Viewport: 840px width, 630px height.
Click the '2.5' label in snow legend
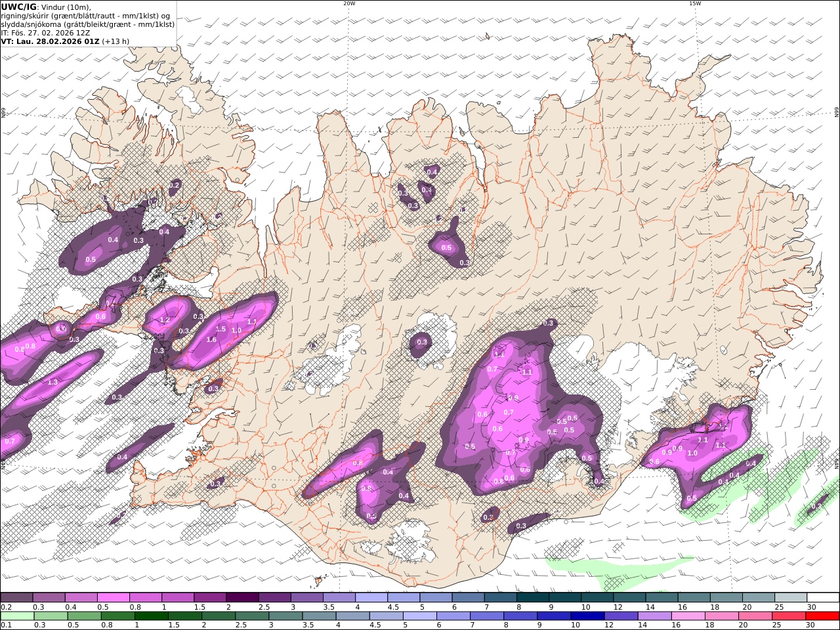tap(264, 607)
